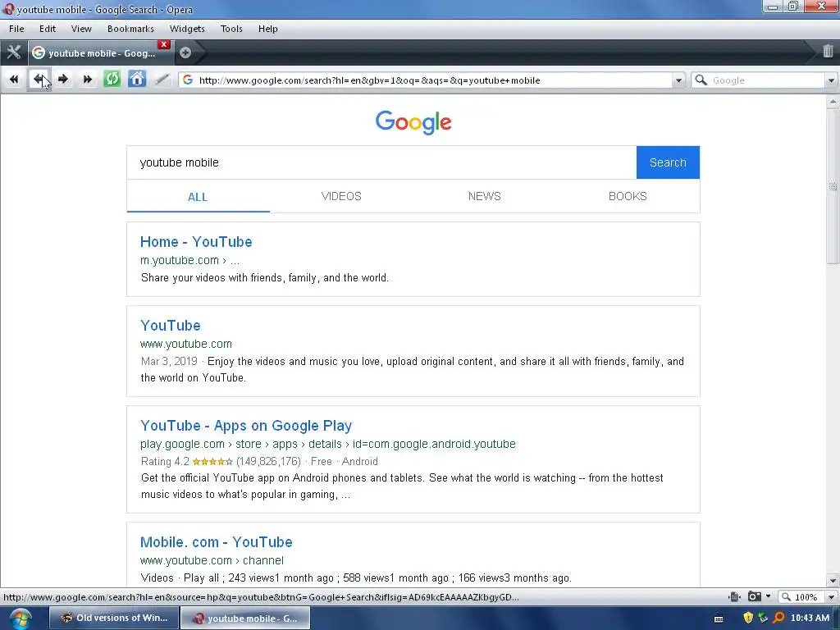The width and height of the screenshot is (840, 630).
Task: Open YouTube - Apps on Google Play link
Action: click(x=246, y=426)
